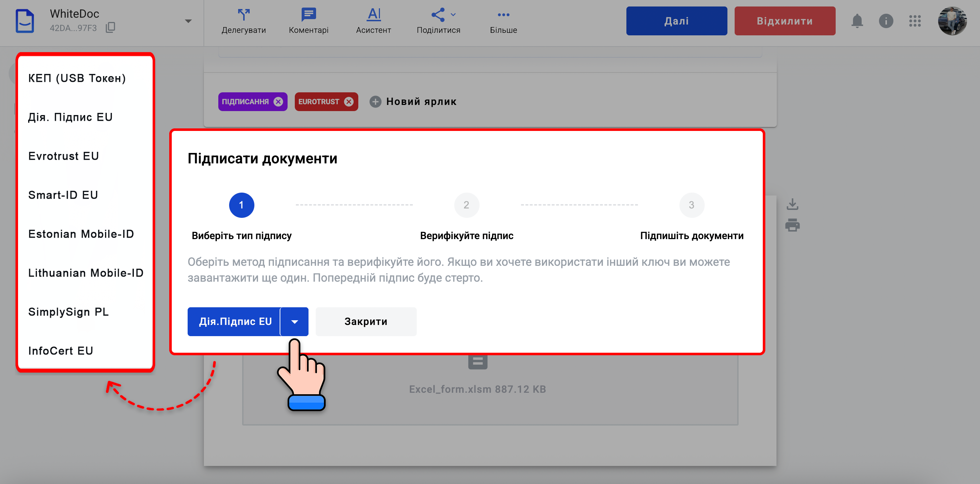980x484 pixels.
Task: Expand the signature type dropdown arrow
Action: [294, 322]
